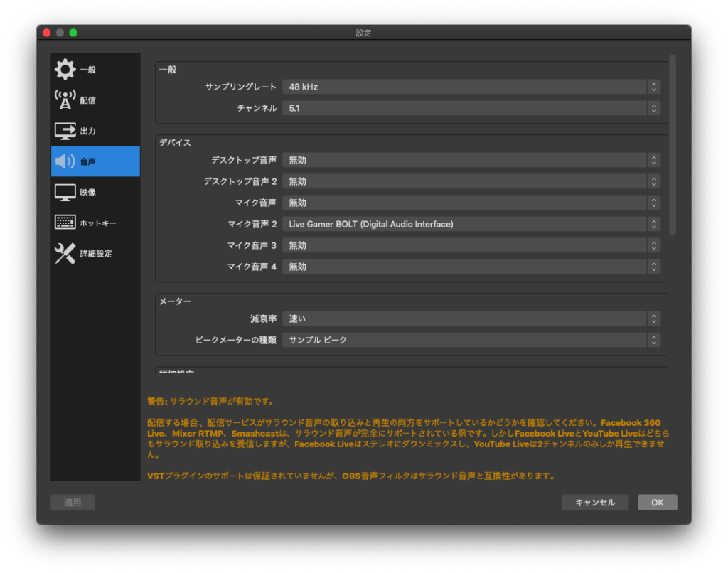The width and height of the screenshot is (728, 573).
Task: Open the 一般 settings tab
Action: point(95,70)
